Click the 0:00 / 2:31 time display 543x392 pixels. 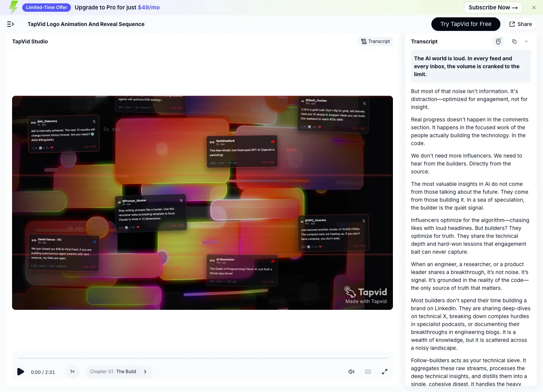[x=43, y=372]
